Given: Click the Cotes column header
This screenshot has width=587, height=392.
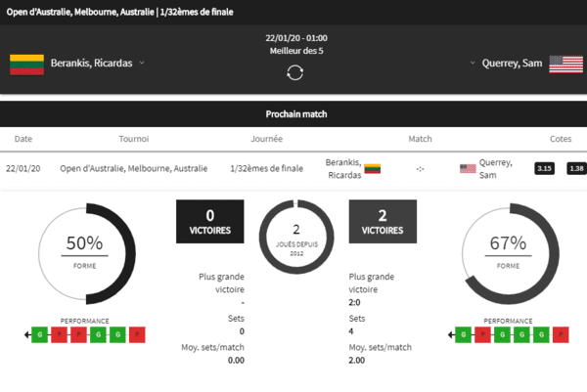Looking at the screenshot, I should (561, 139).
